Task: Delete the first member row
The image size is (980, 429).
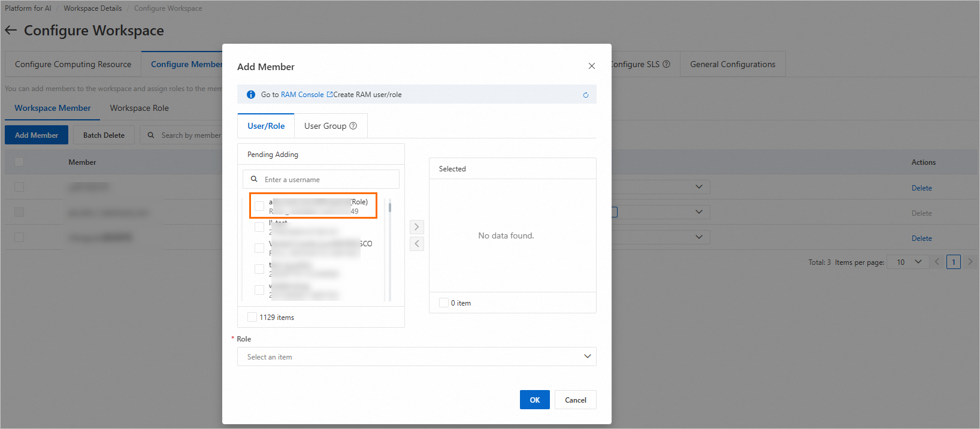Action: coord(921,188)
